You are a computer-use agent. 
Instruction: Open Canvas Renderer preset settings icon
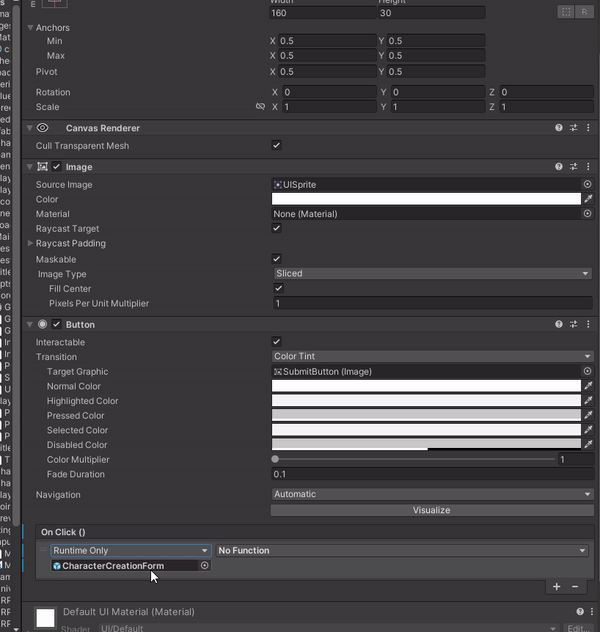[573, 128]
